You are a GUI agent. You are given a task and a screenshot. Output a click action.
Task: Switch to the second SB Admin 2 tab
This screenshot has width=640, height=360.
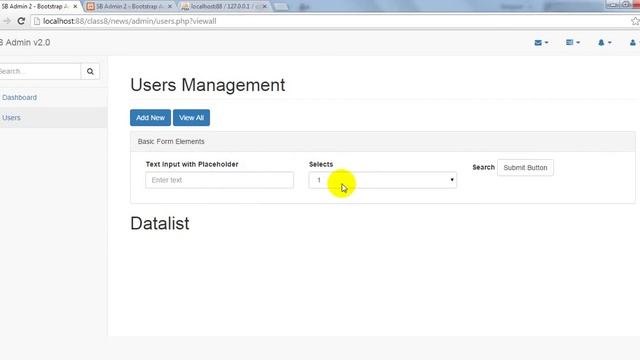pyautogui.click(x=129, y=7)
